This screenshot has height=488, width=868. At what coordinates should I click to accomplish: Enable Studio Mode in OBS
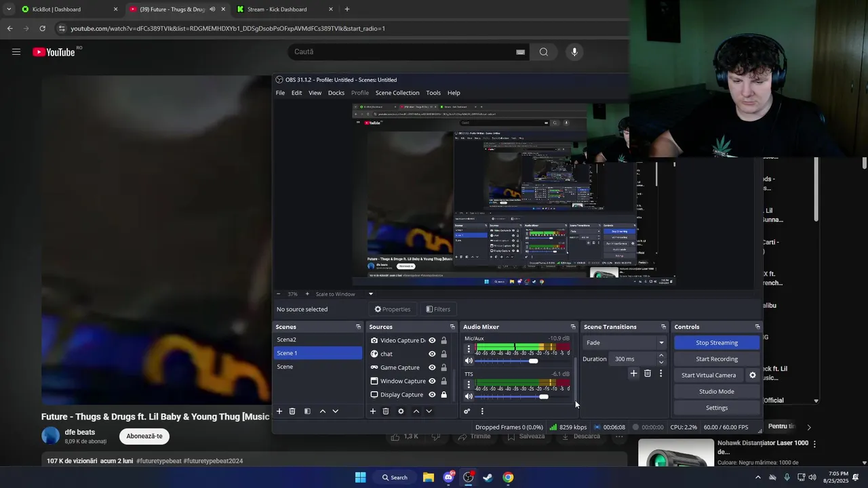pyautogui.click(x=717, y=391)
